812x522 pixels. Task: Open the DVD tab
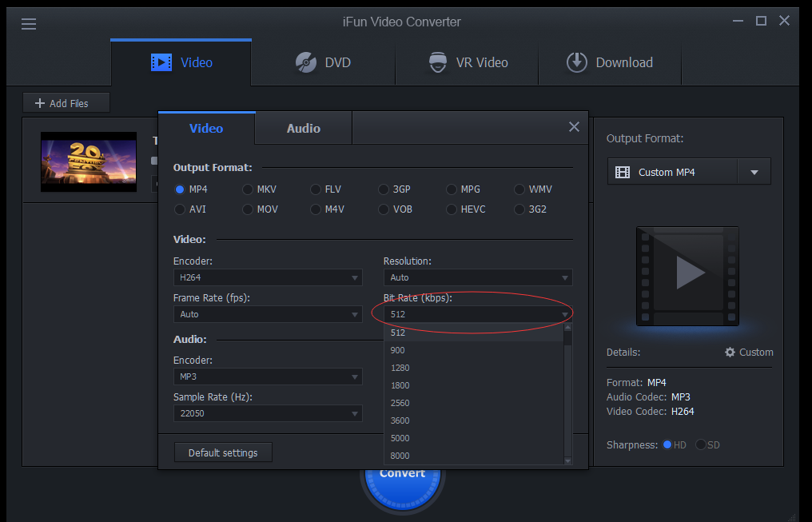[323, 62]
